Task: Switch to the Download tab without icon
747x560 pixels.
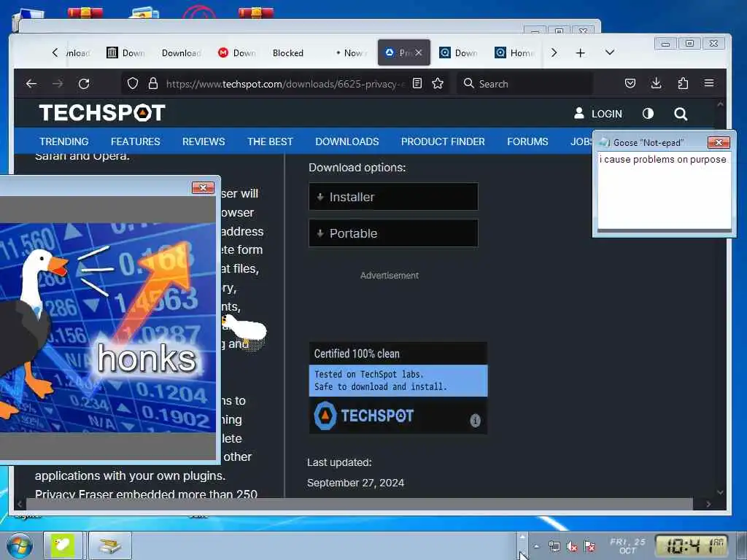Action: tap(181, 52)
